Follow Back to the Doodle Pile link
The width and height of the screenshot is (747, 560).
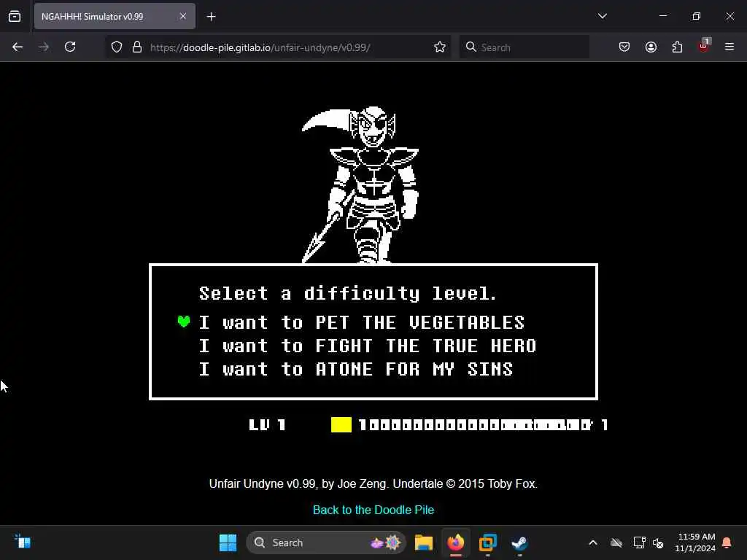[x=373, y=510]
